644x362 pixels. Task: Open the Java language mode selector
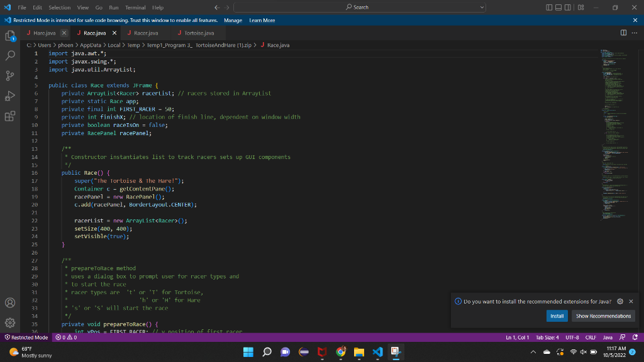coord(608,337)
